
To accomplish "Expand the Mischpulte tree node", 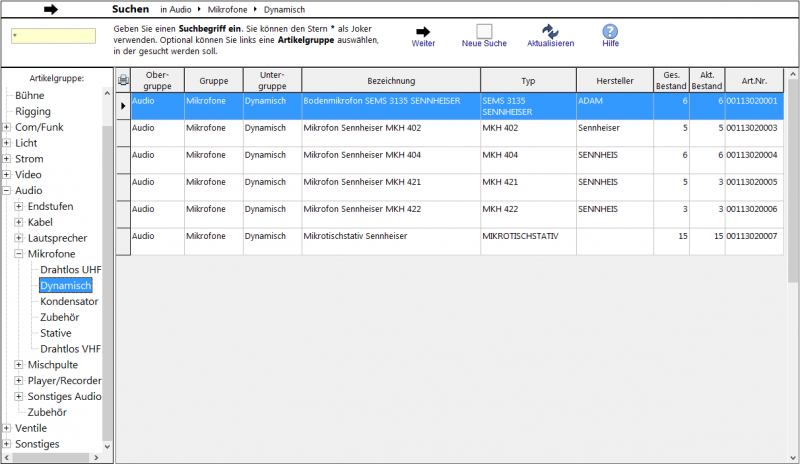I will (x=19, y=364).
